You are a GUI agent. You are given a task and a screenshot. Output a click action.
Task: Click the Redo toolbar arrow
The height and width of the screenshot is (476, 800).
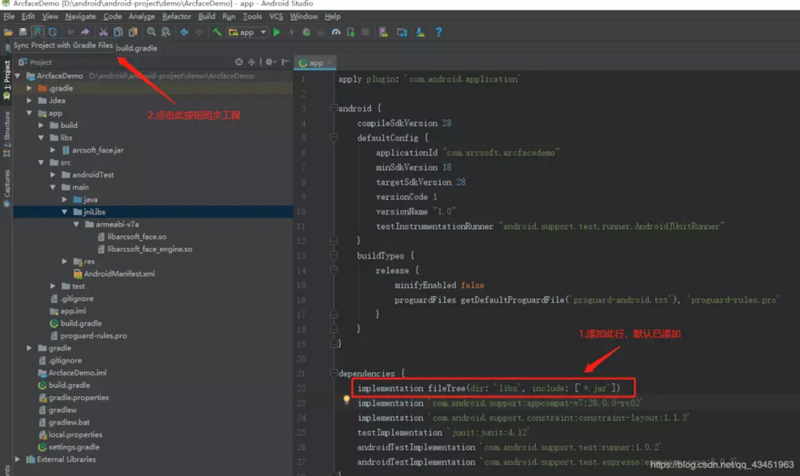[85, 32]
